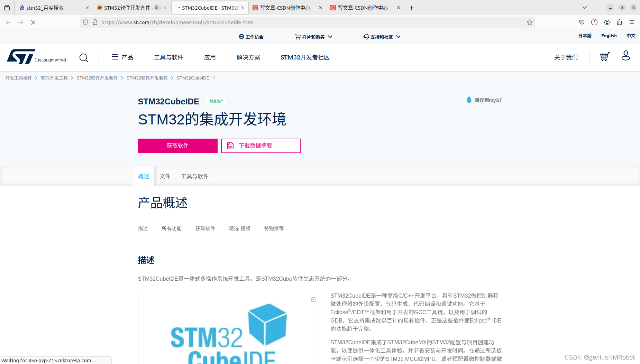The image size is (640, 364).
Task: Open 开发工具硬件 breadcrumb
Action: tap(19, 78)
